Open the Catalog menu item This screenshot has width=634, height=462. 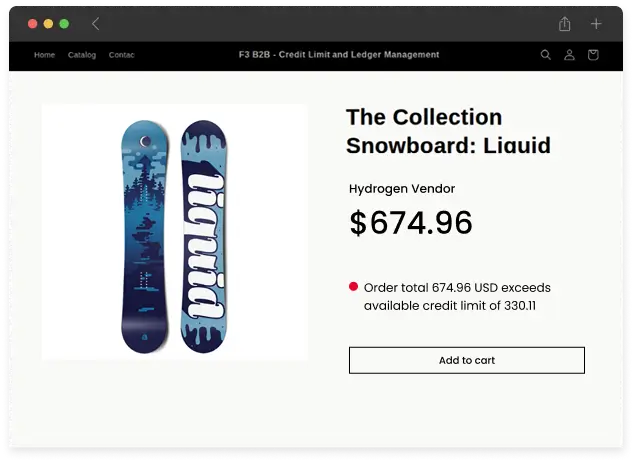82,55
